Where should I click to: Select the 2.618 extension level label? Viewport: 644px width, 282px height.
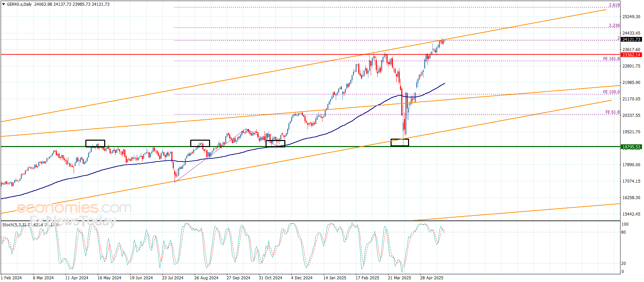614,5
